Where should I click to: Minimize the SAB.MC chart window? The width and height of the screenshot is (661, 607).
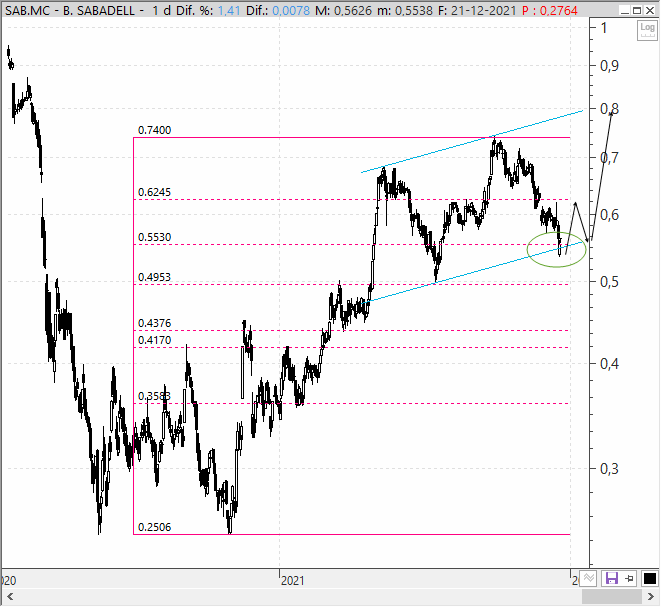coord(625,10)
